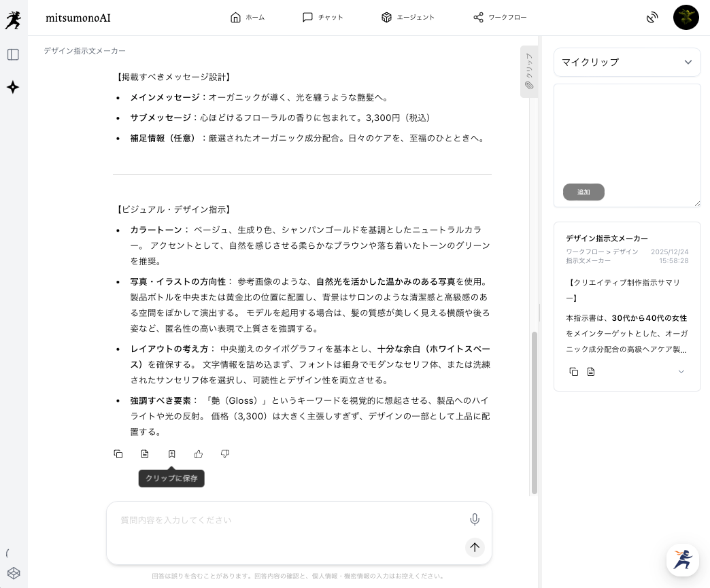Image resolution: width=710 pixels, height=588 pixels.
Task: Collapse the クリップ side panel tab
Action: tap(529, 71)
